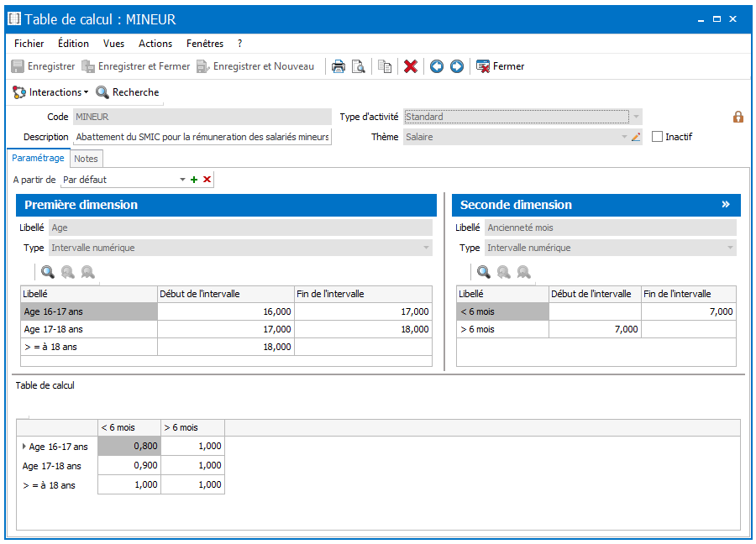The width and height of the screenshot is (756, 544).
Task: Open the ? help menu
Action: click(239, 44)
